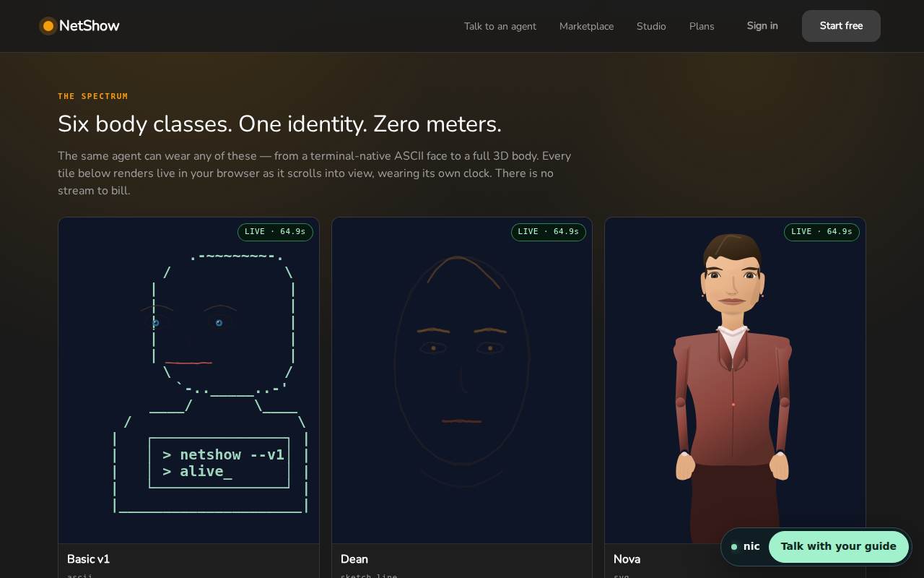Click the NetShow orange logo icon

tap(48, 26)
